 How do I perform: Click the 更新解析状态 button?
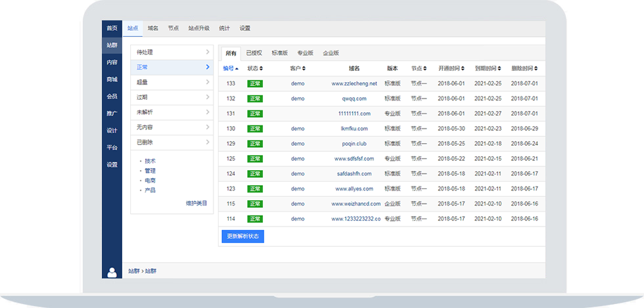242,236
